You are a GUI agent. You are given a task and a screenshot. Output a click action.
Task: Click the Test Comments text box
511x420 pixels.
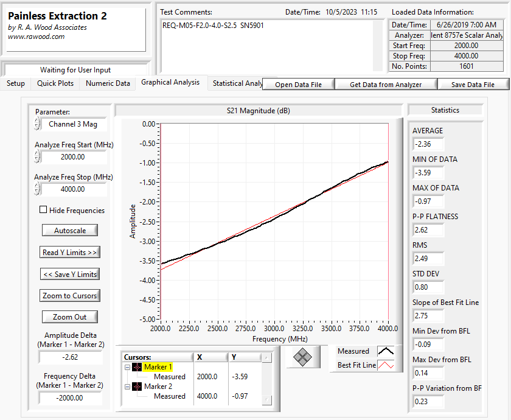click(x=267, y=46)
